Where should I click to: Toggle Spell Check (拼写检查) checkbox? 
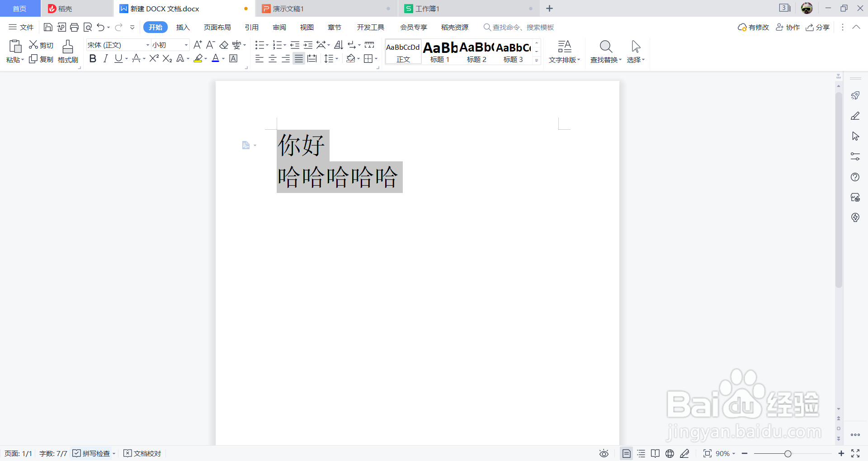[x=77, y=453]
